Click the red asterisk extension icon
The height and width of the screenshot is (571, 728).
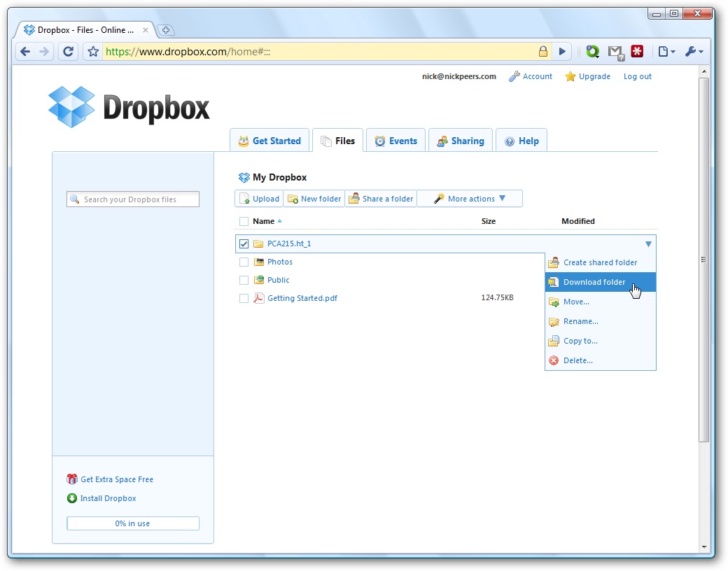[637, 52]
